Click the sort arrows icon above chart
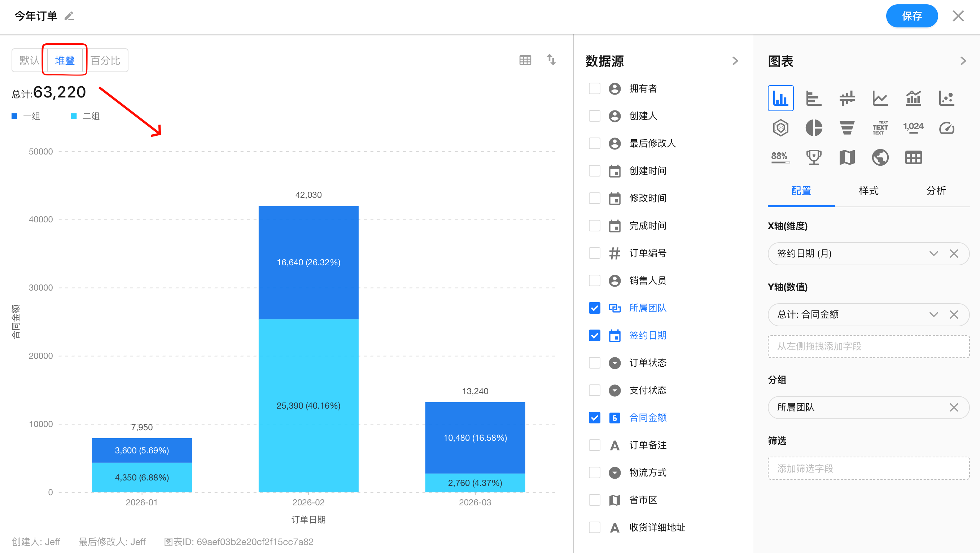The height and width of the screenshot is (553, 980). point(551,60)
